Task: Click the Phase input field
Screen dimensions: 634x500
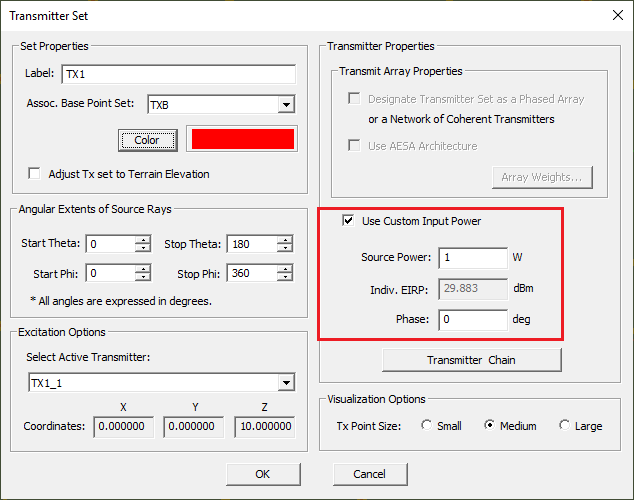Action: [x=472, y=320]
